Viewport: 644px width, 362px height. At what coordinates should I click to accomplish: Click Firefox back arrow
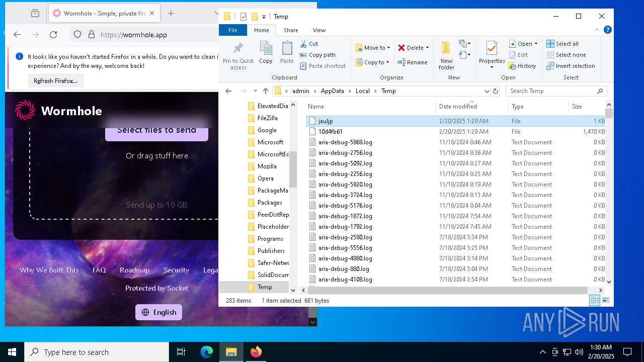tap(17, 35)
